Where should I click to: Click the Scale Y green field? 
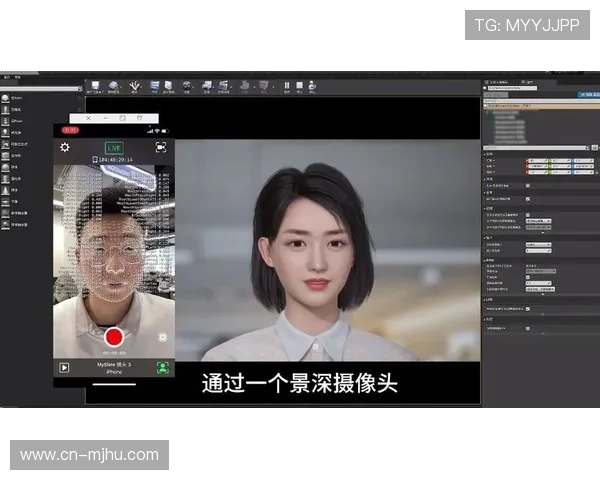(x=560, y=172)
